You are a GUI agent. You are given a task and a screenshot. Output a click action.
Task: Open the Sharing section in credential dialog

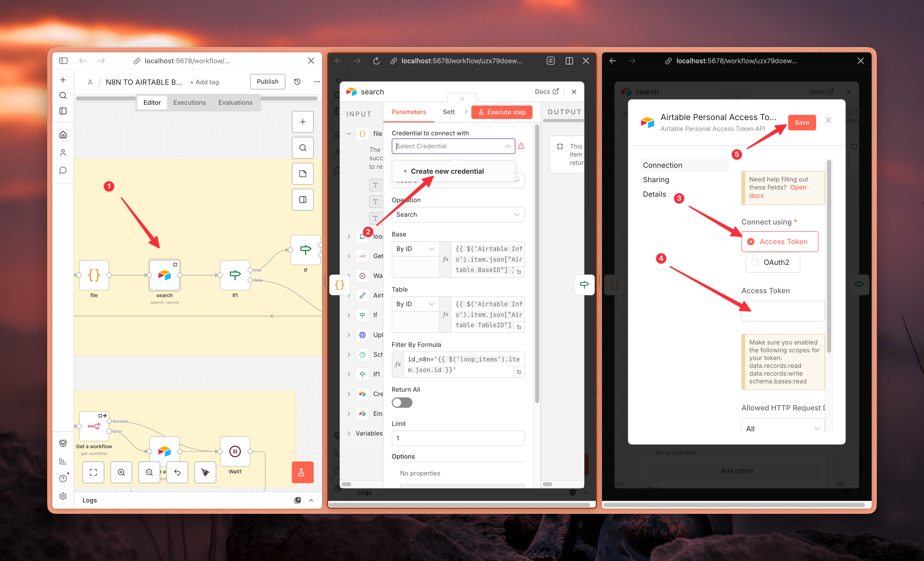655,180
